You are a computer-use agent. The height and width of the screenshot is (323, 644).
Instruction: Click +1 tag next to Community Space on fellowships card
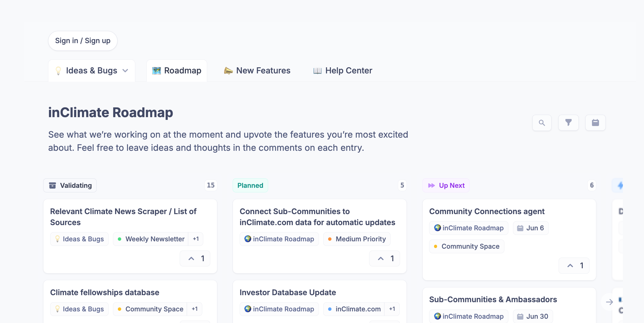tap(195, 309)
